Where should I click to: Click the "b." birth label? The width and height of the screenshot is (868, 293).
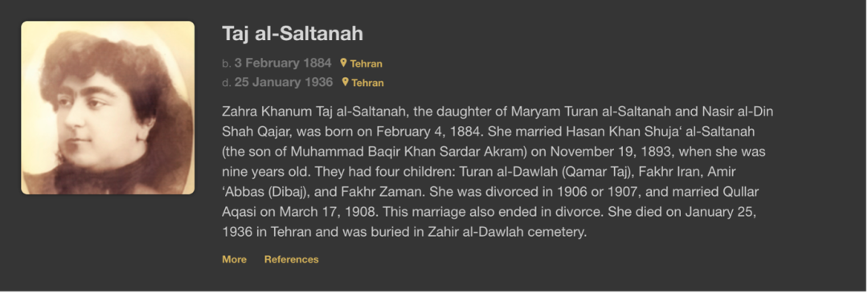[x=227, y=63]
